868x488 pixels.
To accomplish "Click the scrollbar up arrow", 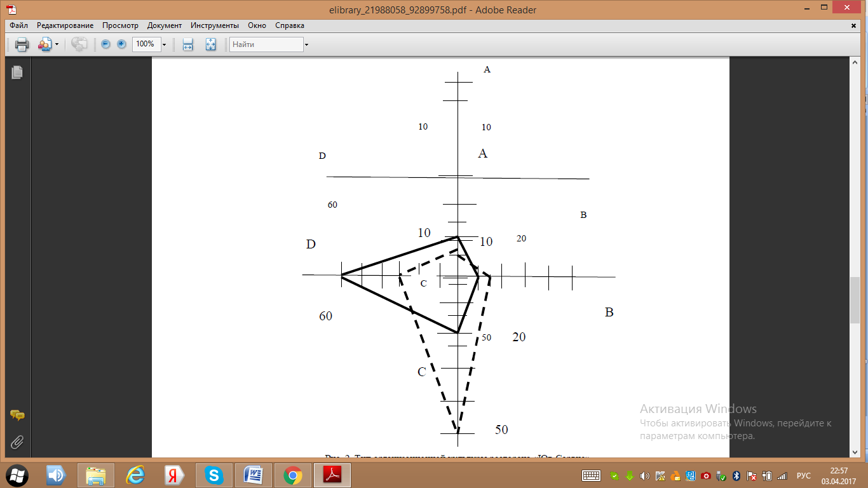I will (855, 61).
